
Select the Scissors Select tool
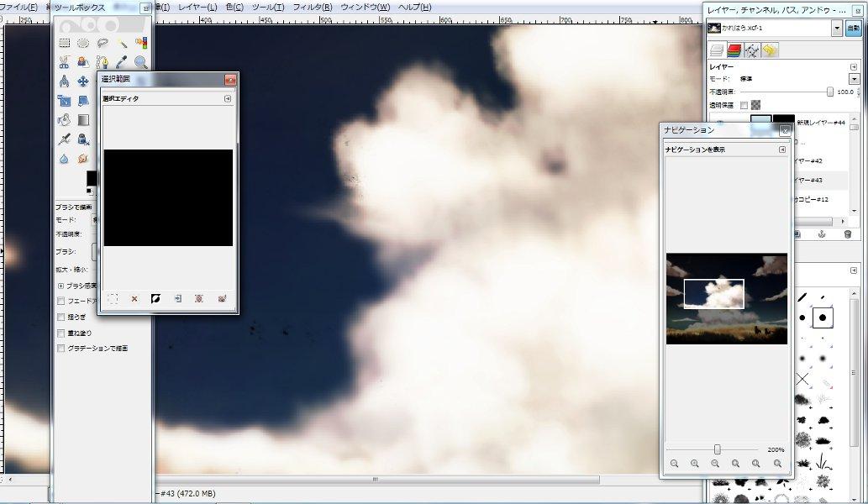(x=64, y=62)
